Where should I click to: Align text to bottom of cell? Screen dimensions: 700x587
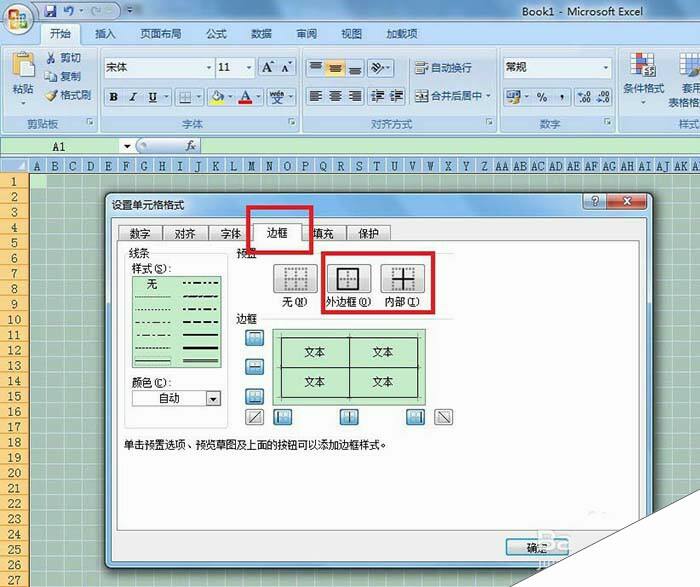[x=355, y=68]
